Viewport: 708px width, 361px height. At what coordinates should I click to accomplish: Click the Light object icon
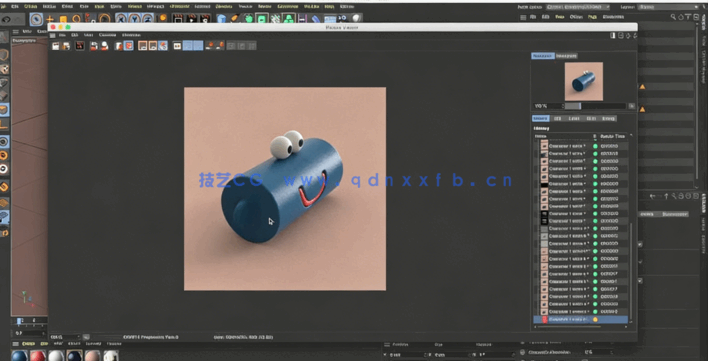[x=357, y=19]
